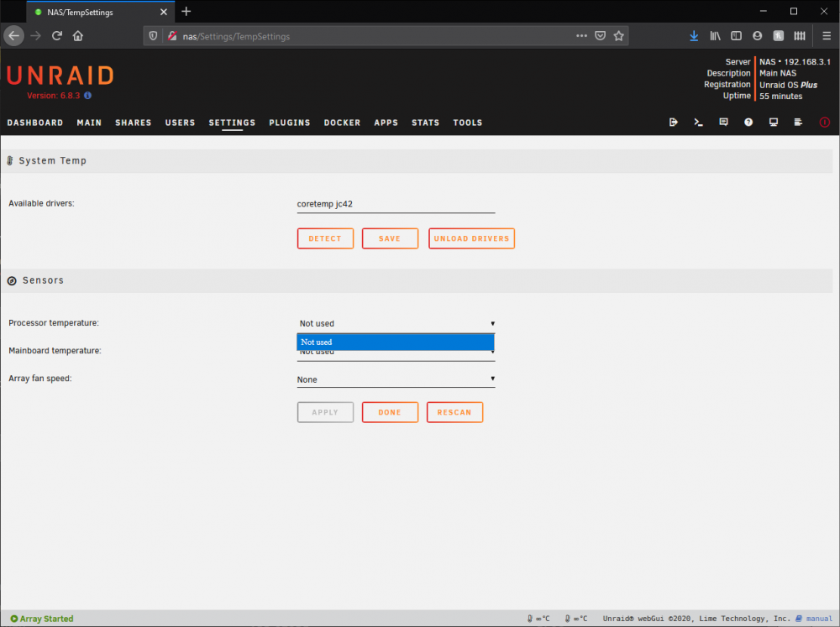The width and height of the screenshot is (840, 627).
Task: Open the Firefox library icon
Action: 715,36
